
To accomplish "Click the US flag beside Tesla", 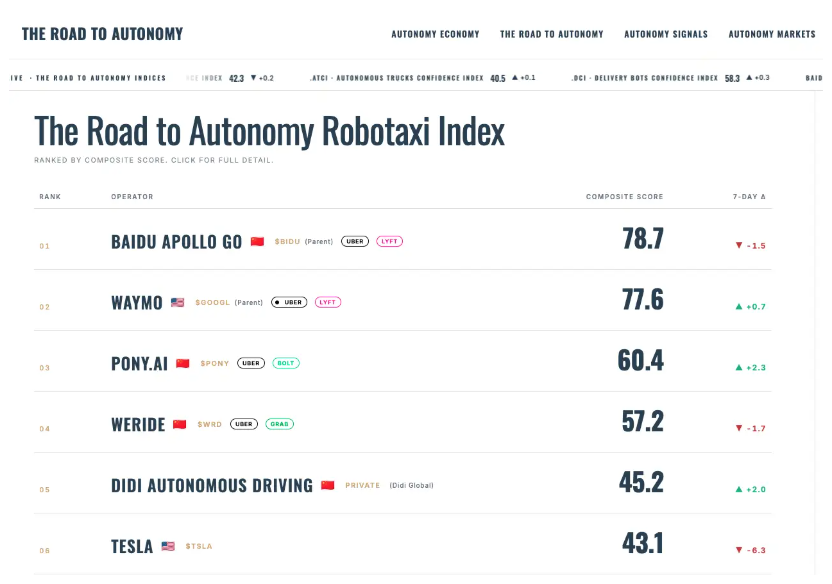I will click(x=168, y=546).
